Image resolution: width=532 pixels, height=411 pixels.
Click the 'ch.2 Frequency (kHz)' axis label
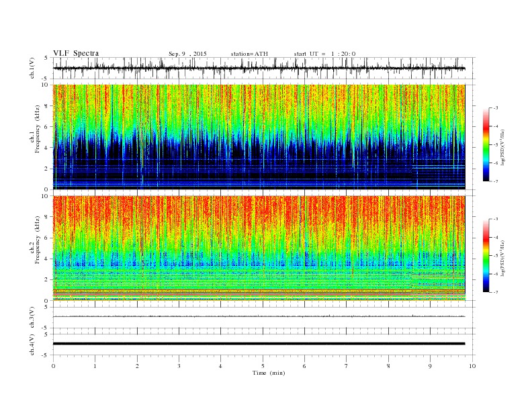(x=35, y=239)
